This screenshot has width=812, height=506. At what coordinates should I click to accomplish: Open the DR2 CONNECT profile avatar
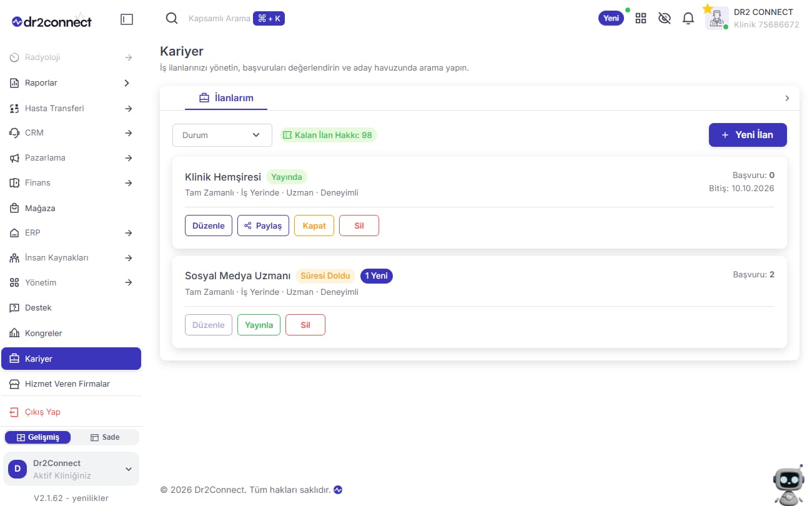(x=717, y=18)
